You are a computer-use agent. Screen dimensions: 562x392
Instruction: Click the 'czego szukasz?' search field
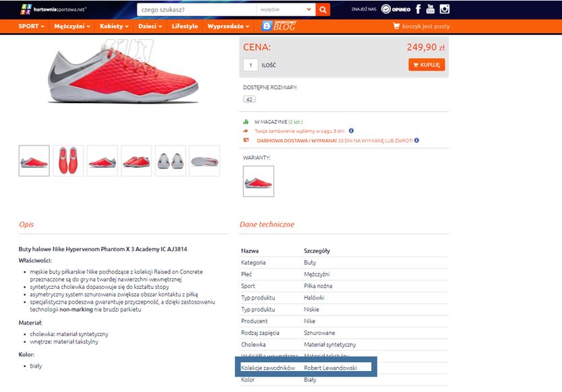196,9
